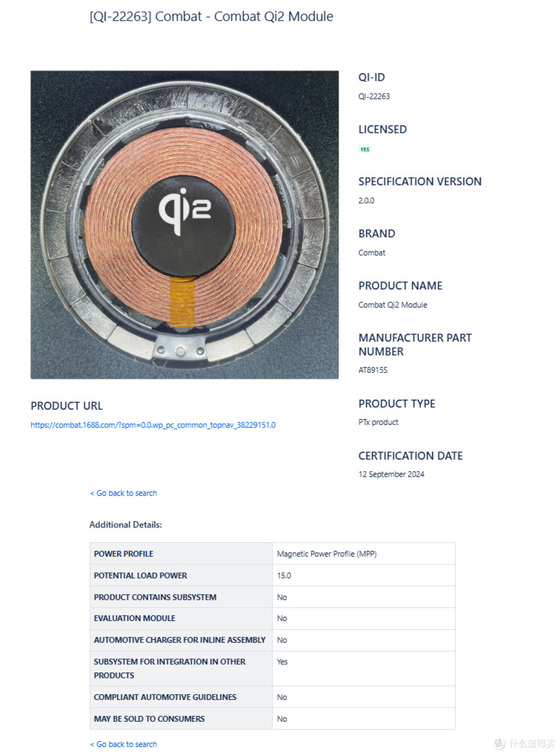Click 'AUTOMOTIVE CHARGER FOR INLINE ASSEMBLY' label

point(179,640)
